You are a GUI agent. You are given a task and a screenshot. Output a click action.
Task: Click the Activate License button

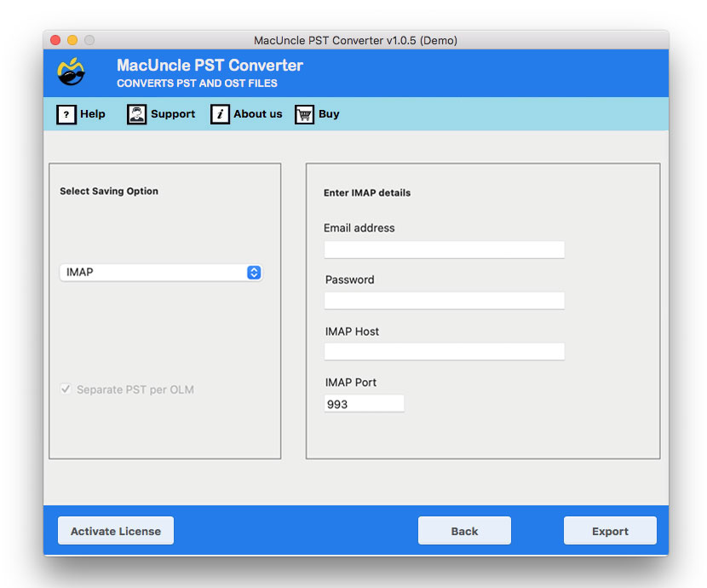click(x=115, y=530)
